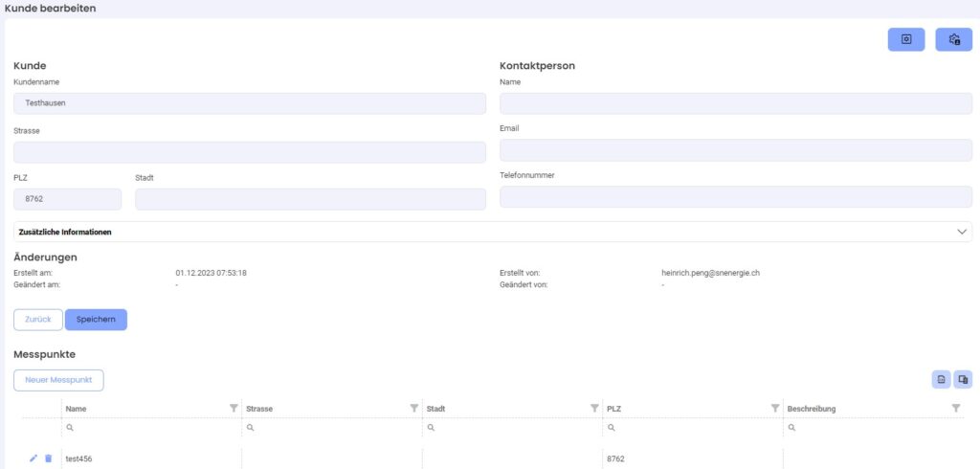Expand Zusätzliche Informationen with chevron arrow
This screenshot has width=980, height=469.
pyautogui.click(x=962, y=232)
